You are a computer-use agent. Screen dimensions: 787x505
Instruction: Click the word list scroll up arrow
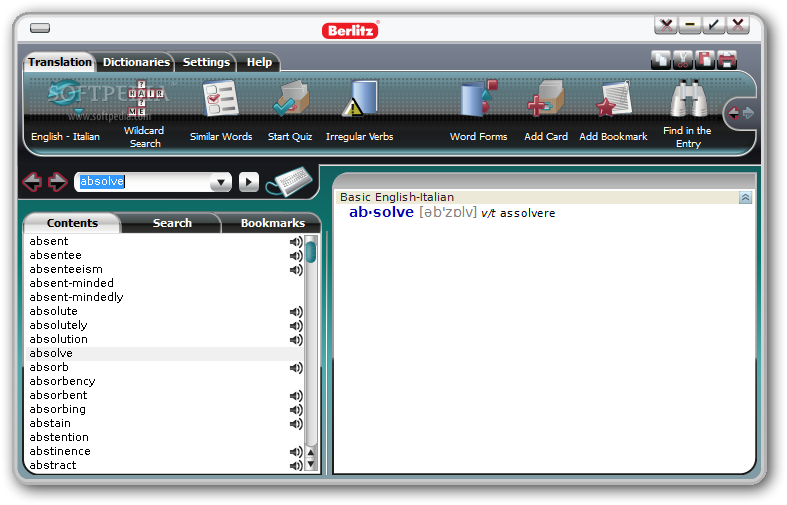(x=311, y=452)
